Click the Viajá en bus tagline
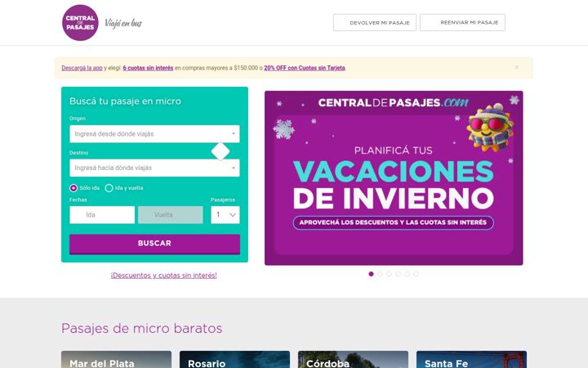Screen dimensions: 588x368 (123, 23)
